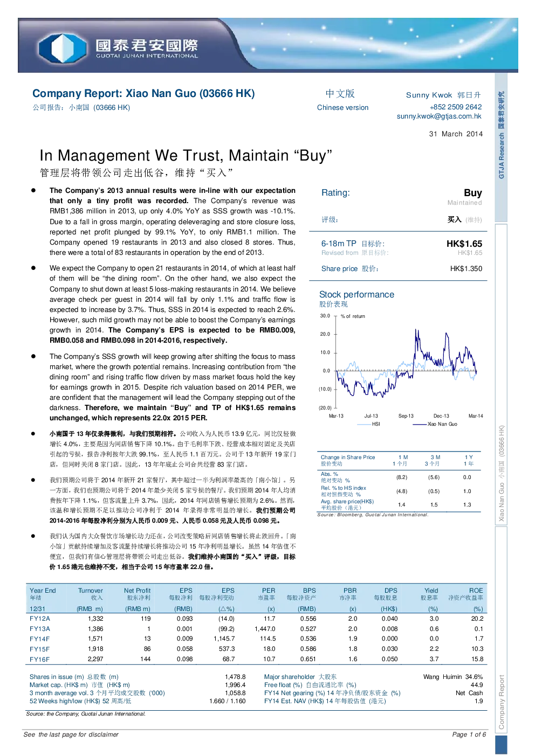Click the FY12A row label
535x756 pixels.
(x=40, y=619)
